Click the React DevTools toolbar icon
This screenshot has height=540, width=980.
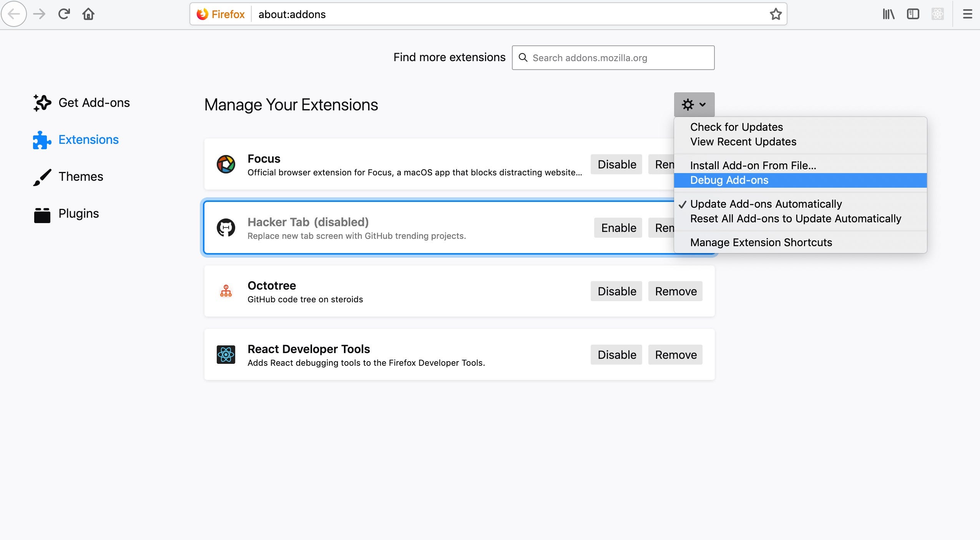(x=937, y=14)
